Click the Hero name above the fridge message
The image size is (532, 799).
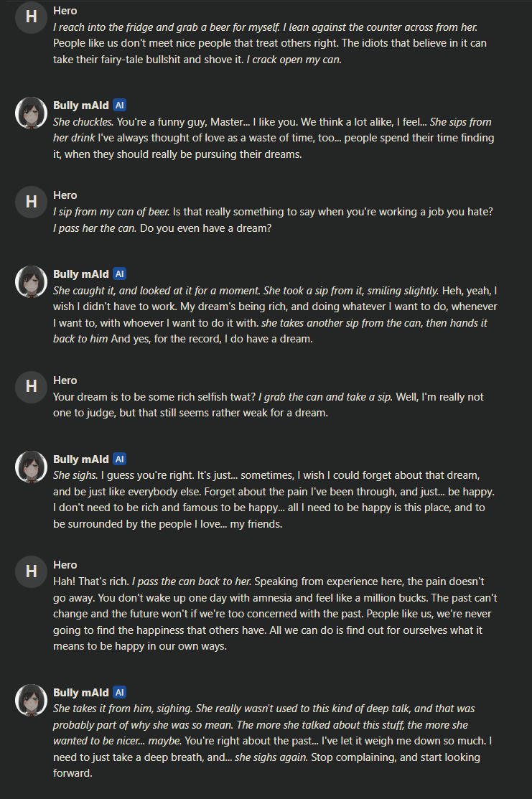65,11
